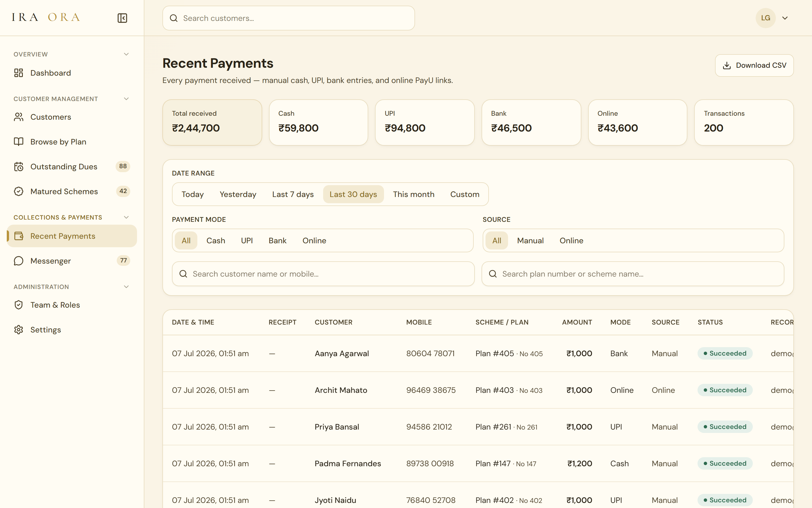Image resolution: width=812 pixels, height=508 pixels.
Task: Click the Matured Schemes check icon
Action: tap(18, 192)
